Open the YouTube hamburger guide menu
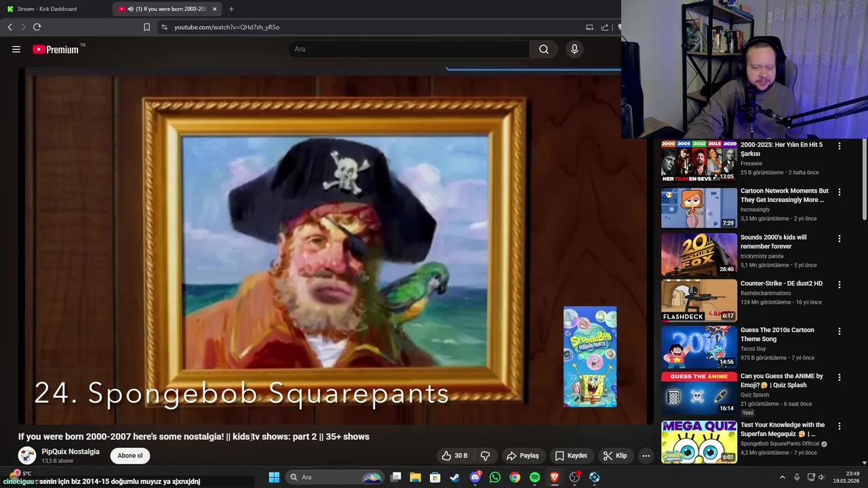 (16, 49)
